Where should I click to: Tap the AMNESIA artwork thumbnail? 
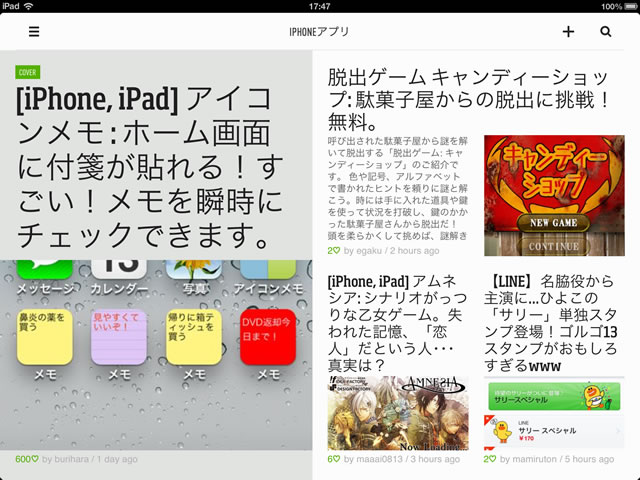(398, 413)
